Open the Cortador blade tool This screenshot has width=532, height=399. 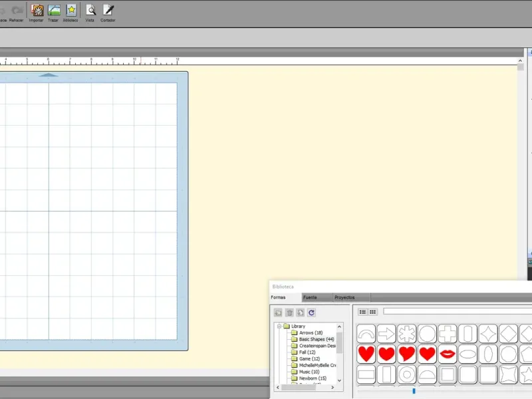click(108, 13)
